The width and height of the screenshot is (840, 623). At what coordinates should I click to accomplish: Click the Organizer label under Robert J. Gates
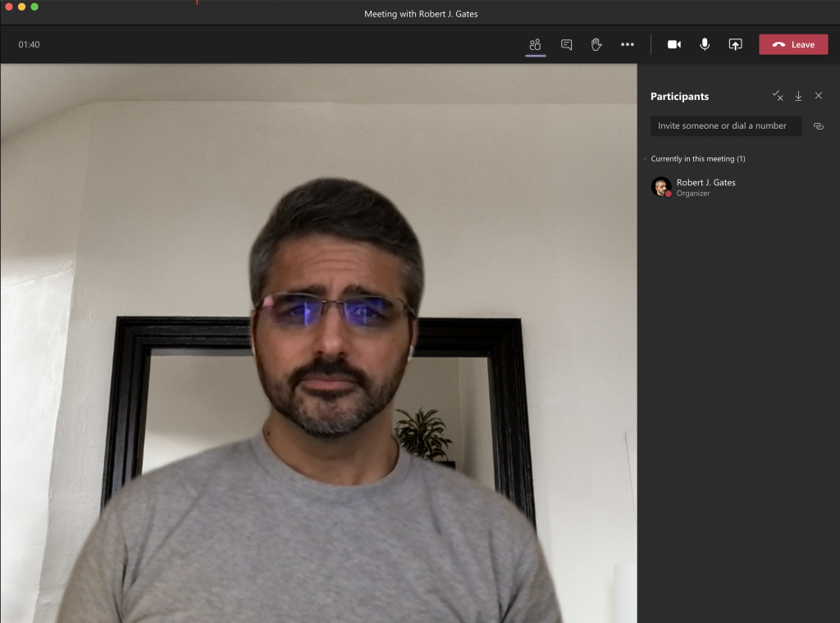[x=692, y=193]
